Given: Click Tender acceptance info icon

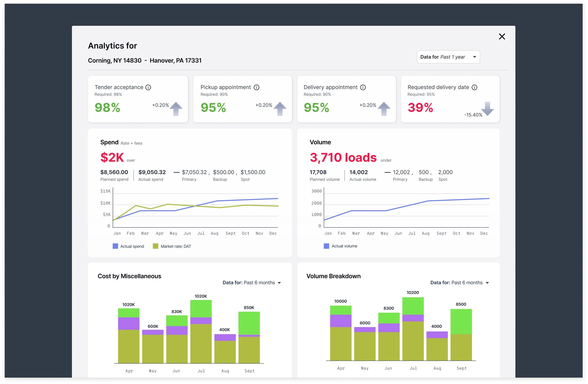Looking at the screenshot, I should pyautogui.click(x=148, y=87).
